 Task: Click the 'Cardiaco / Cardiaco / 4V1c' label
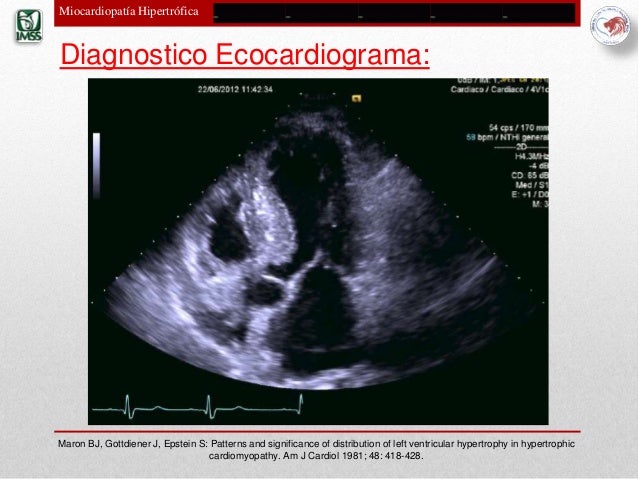click(500, 89)
